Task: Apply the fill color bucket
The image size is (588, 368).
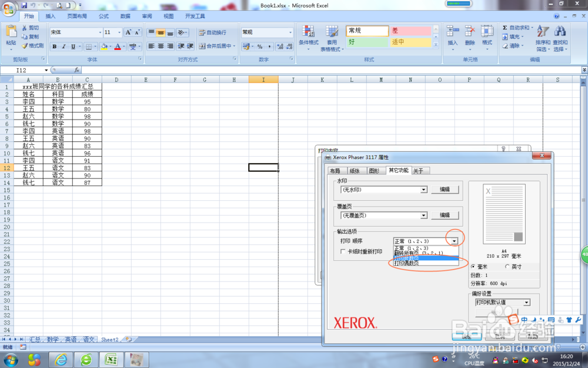Action: coord(104,47)
